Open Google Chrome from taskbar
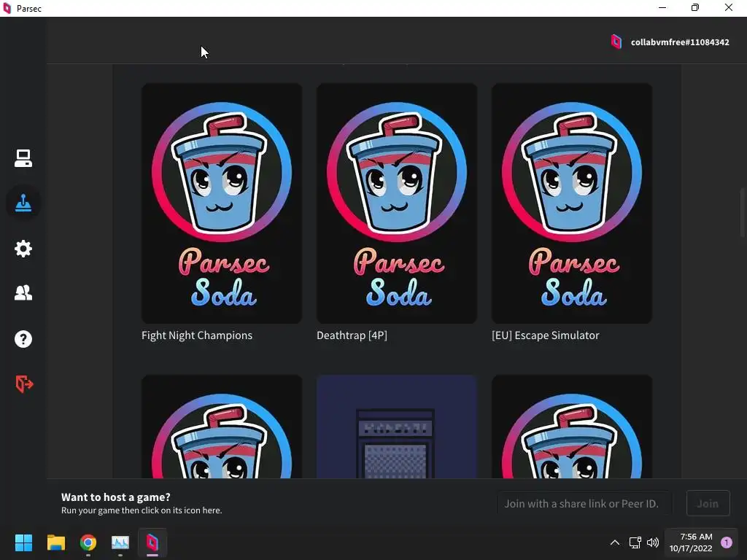 88,542
